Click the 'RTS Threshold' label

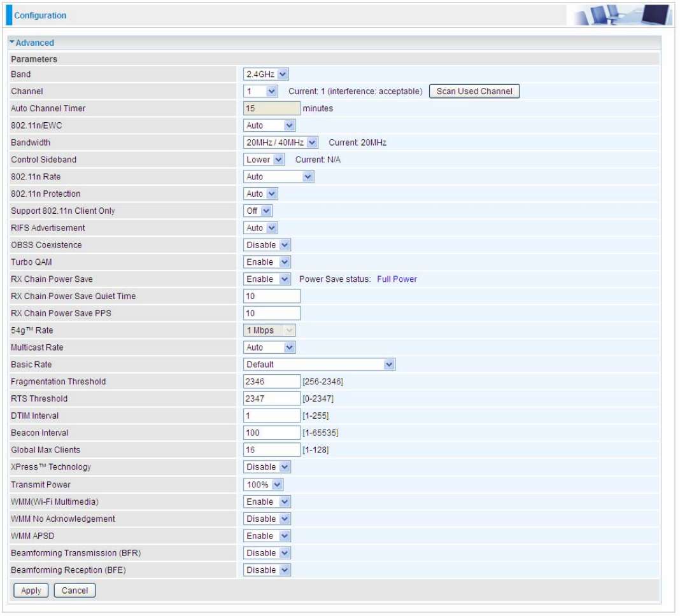click(39, 399)
